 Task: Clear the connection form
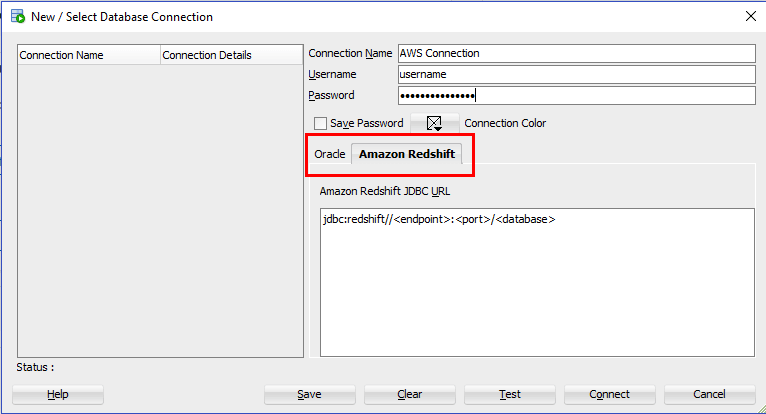(x=409, y=394)
